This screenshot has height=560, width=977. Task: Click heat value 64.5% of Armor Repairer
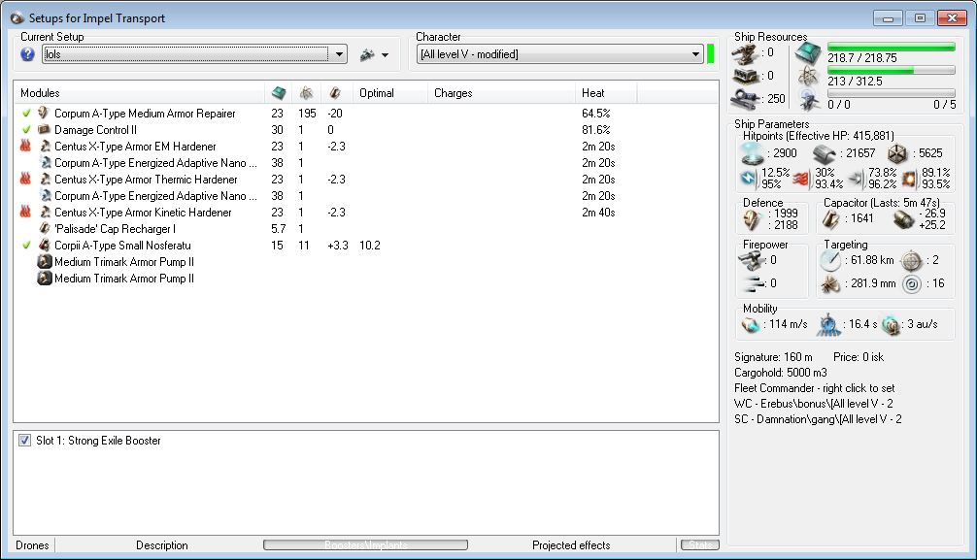click(x=596, y=114)
